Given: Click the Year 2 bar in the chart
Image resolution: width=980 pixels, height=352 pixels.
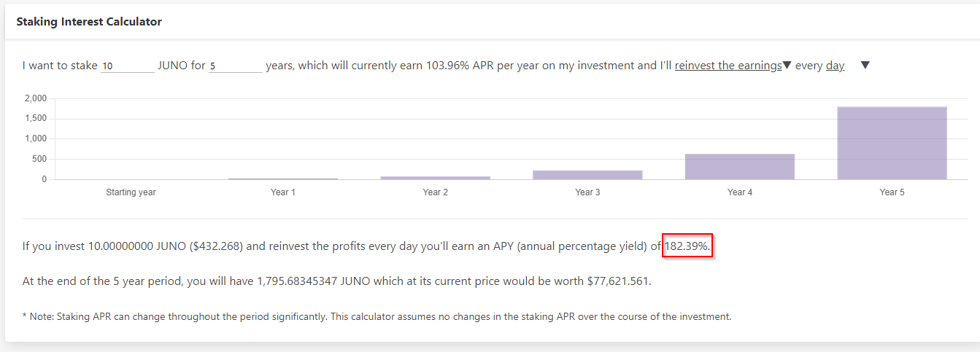Looking at the screenshot, I should [435, 178].
